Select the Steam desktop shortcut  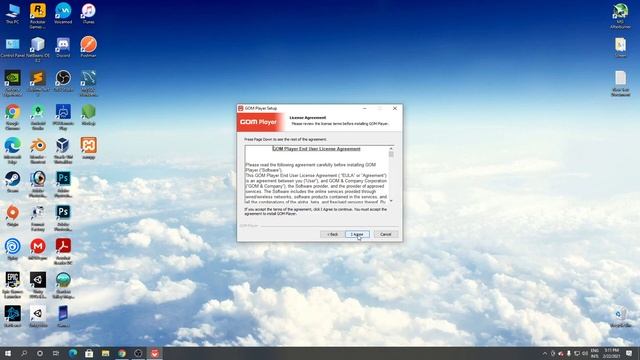pos(13,182)
